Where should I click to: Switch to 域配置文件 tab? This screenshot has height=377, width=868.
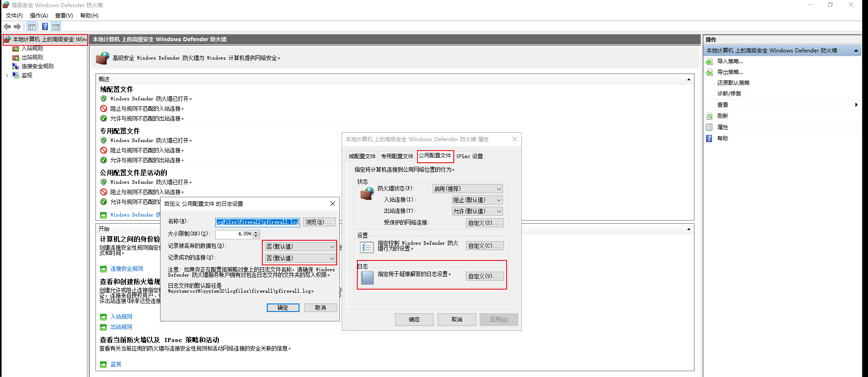pyautogui.click(x=362, y=156)
